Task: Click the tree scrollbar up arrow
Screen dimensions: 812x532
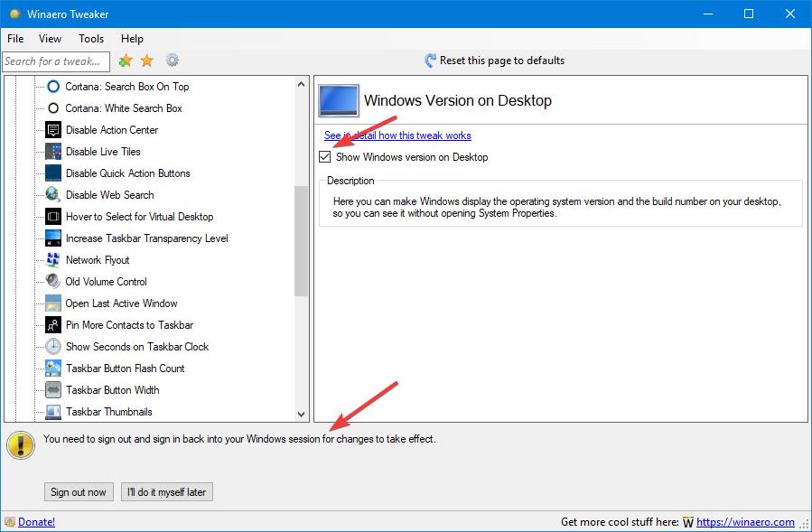Action: coord(302,84)
